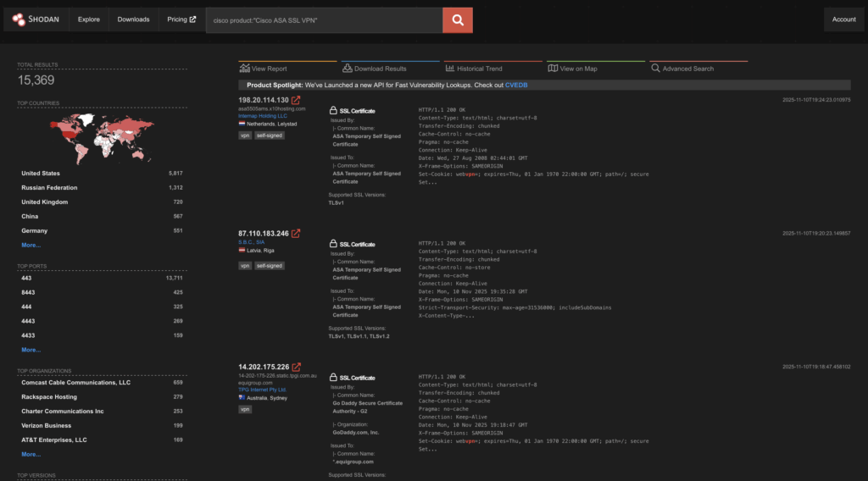Screen dimensions: 868x481
Task: Click inside the search query field
Action: point(322,19)
